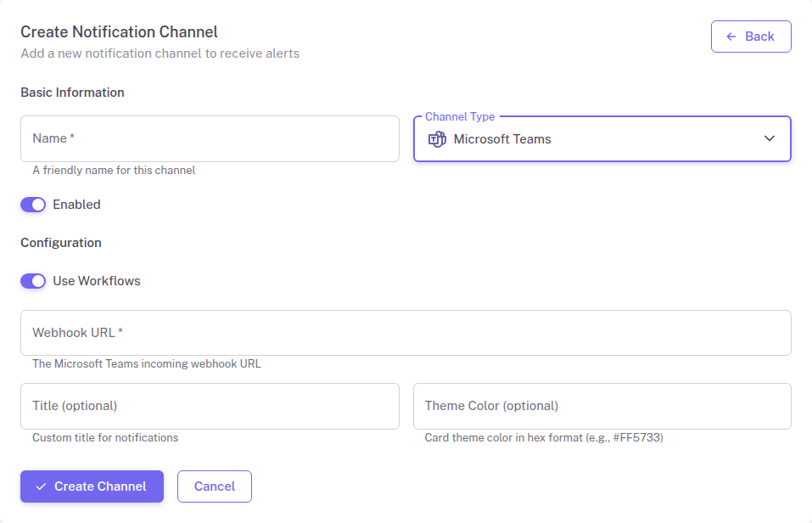Image resolution: width=812 pixels, height=523 pixels.
Task: Click the checkmark icon on Create Channel button
Action: point(41,486)
